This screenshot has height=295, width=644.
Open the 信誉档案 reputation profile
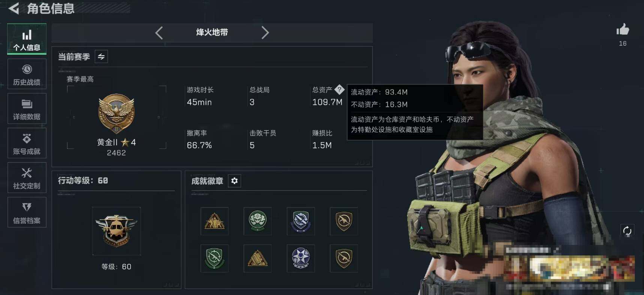(27, 213)
